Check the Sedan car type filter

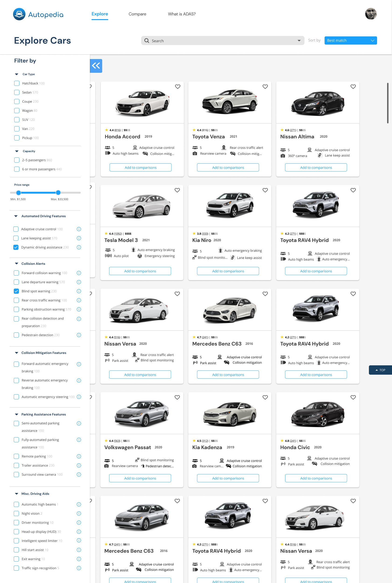pyautogui.click(x=17, y=92)
